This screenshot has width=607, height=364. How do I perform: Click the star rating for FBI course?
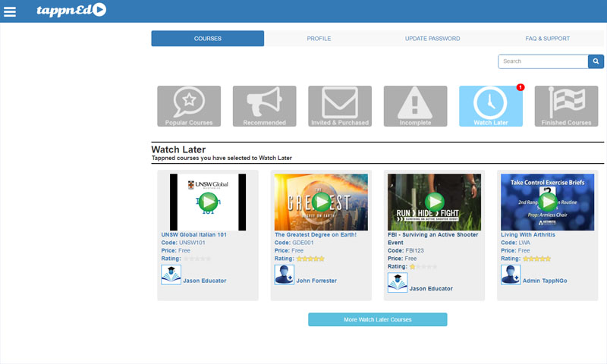(423, 267)
